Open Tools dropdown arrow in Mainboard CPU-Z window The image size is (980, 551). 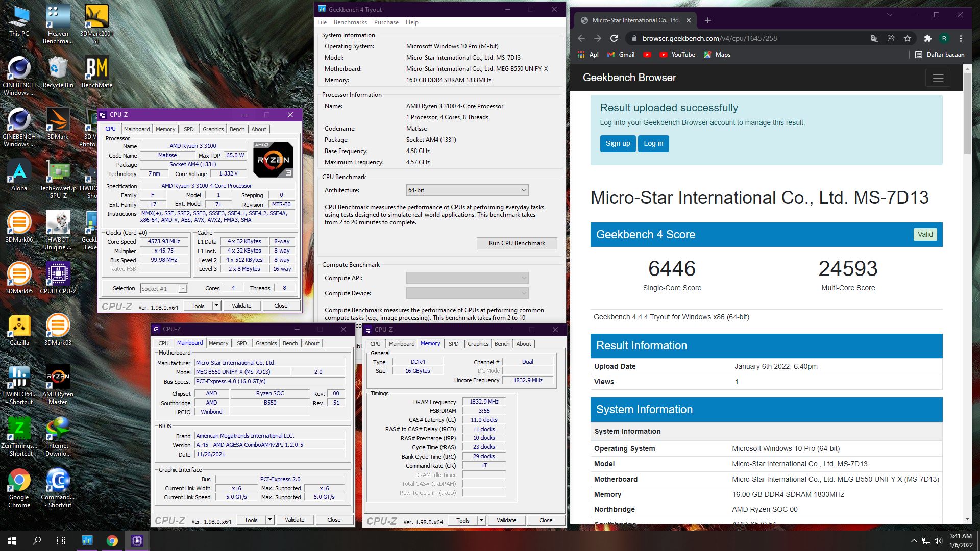click(x=269, y=520)
